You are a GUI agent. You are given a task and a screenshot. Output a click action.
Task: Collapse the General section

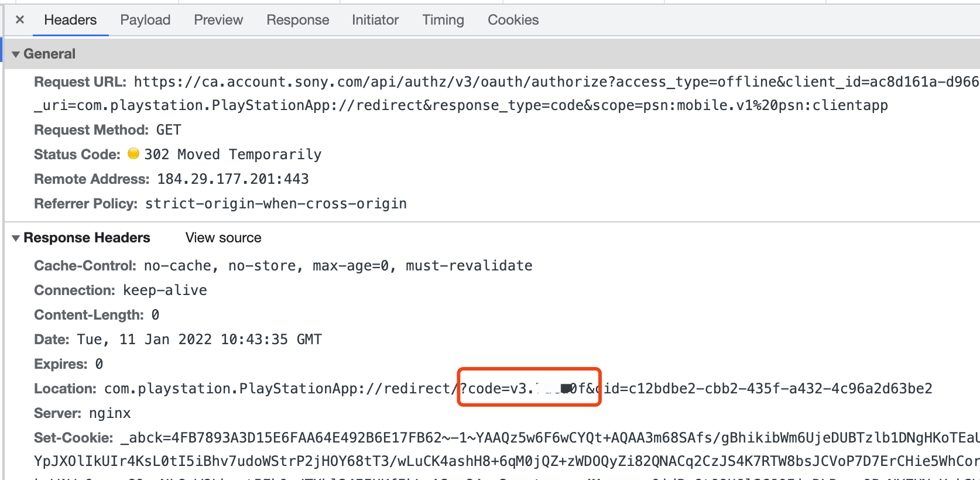pyautogui.click(x=16, y=54)
